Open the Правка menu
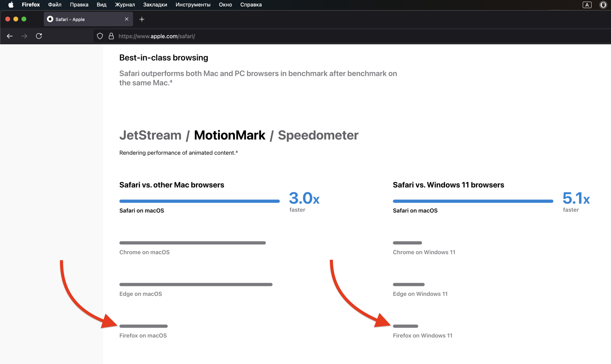The width and height of the screenshot is (611, 364). tap(79, 5)
